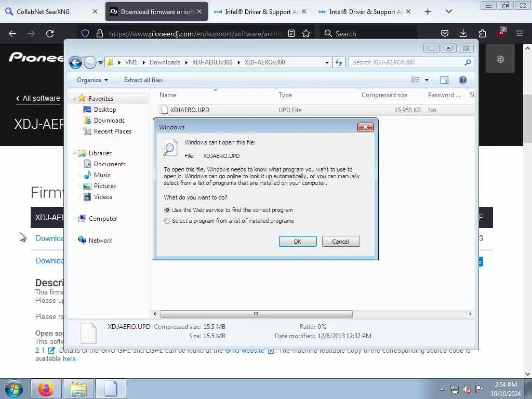532x399 pixels.
Task: Open Recent Places in Favorites
Action: [x=112, y=131]
